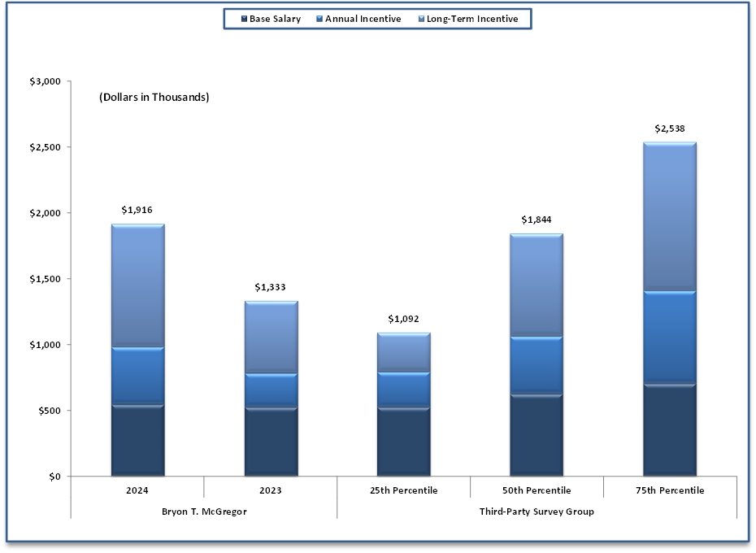Viewport: 756px width, 553px height.
Task: Click the 2023 category axis label
Action: 271,490
